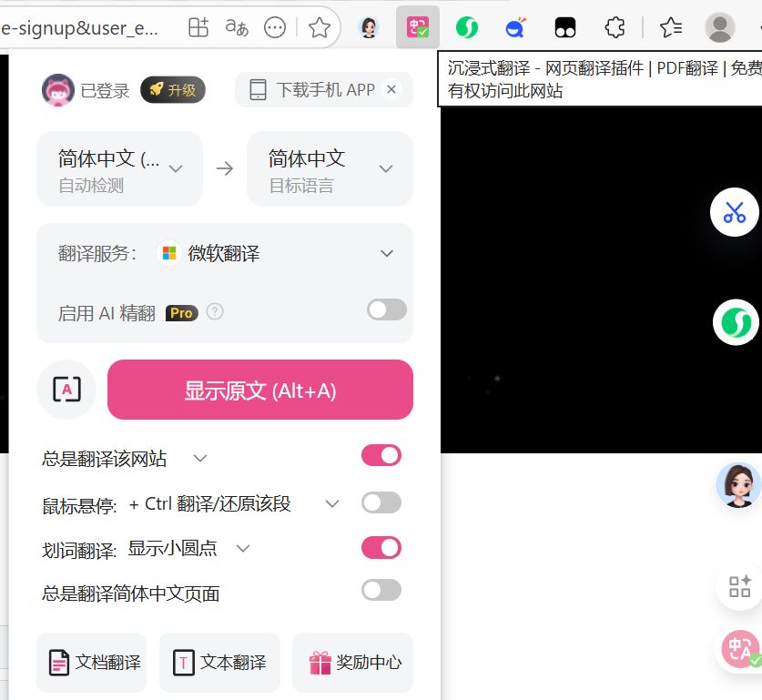Toggle 启用 AI 精翻 switch

pyautogui.click(x=387, y=309)
